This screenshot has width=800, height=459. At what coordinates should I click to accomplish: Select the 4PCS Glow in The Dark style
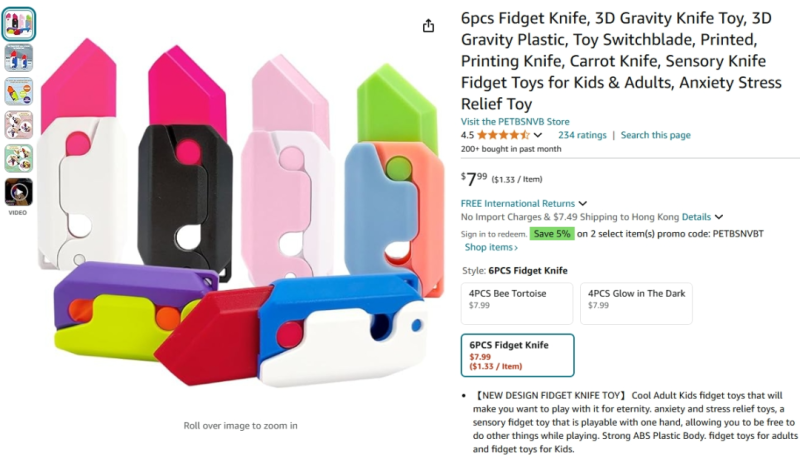click(636, 300)
